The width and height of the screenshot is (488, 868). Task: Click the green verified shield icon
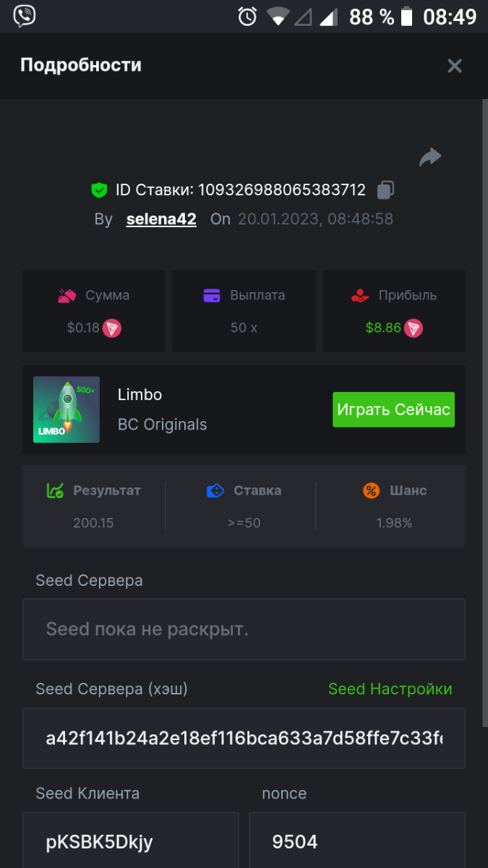pos(99,190)
